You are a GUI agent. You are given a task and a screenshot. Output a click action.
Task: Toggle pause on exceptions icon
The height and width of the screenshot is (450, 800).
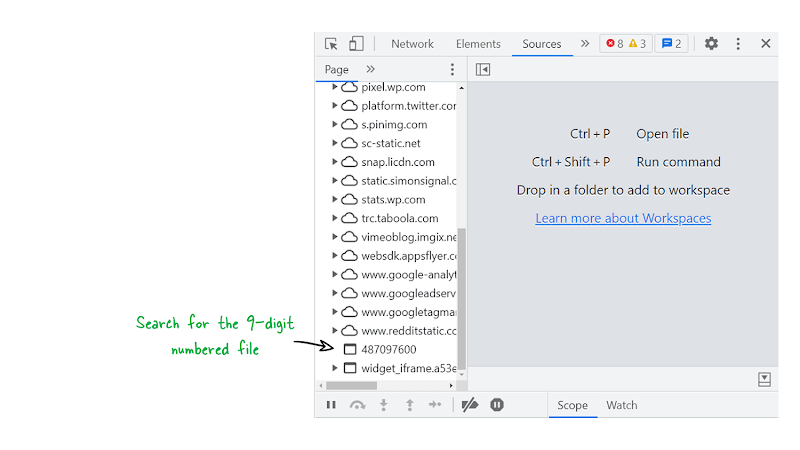tap(497, 405)
